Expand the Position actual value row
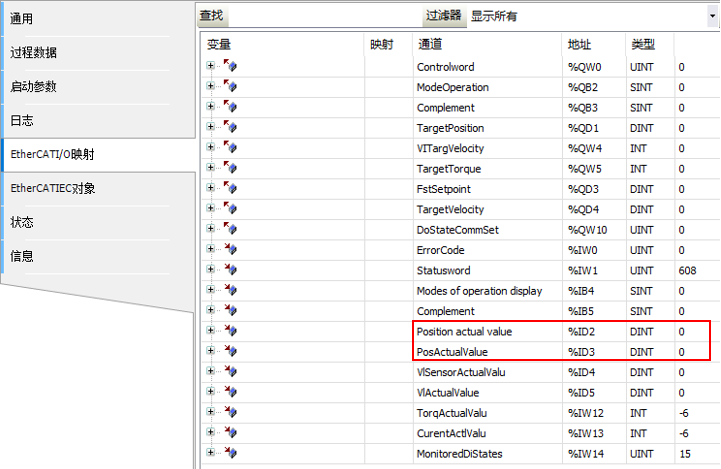 (211, 330)
